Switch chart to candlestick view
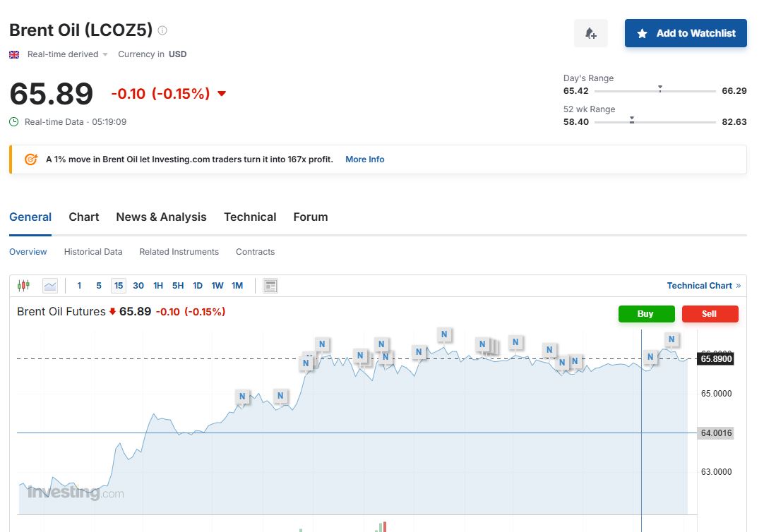The image size is (764, 532). 23,286
